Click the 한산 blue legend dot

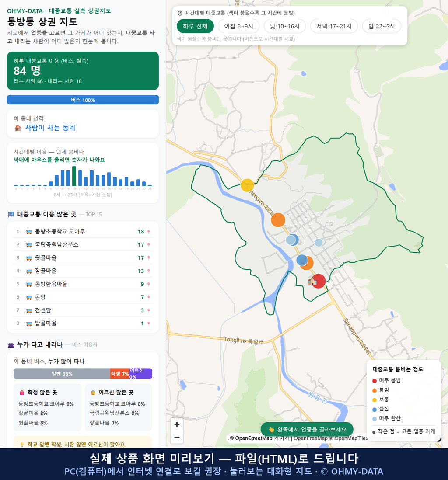[x=374, y=409]
